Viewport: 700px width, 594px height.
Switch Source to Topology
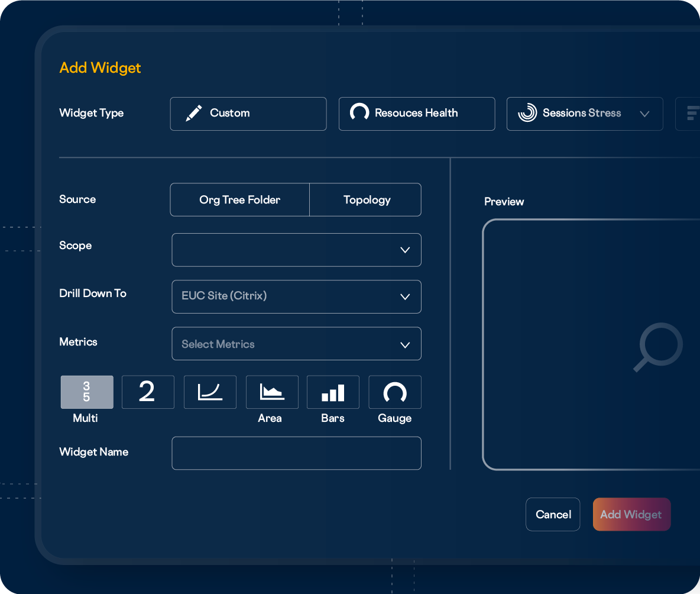tap(367, 200)
